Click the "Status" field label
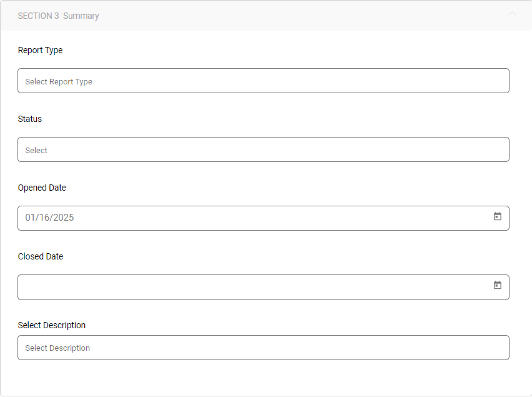This screenshot has height=397, width=532. point(30,119)
